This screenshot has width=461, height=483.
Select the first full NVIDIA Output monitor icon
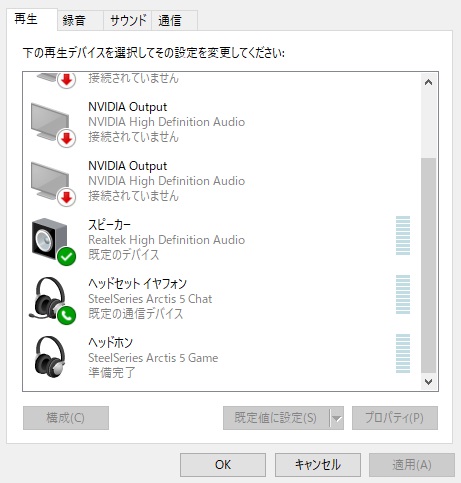pyautogui.click(x=53, y=124)
